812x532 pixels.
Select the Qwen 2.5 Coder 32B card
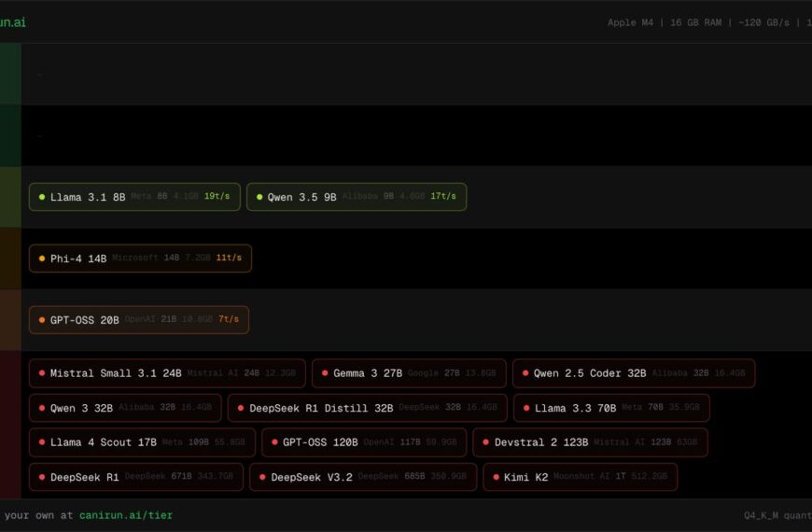(x=633, y=373)
